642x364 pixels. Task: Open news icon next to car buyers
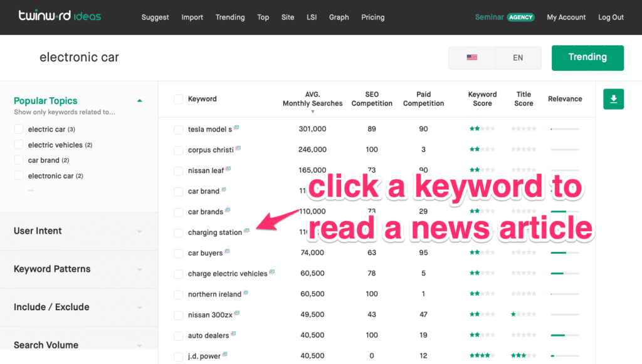227,251
